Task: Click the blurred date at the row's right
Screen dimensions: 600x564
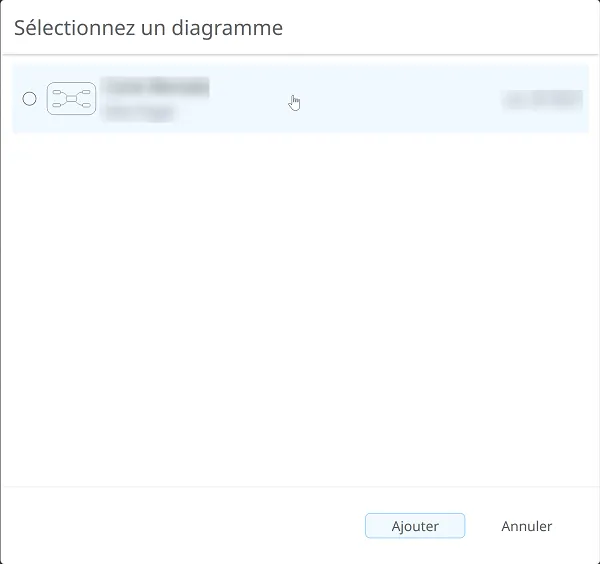Action: click(542, 99)
